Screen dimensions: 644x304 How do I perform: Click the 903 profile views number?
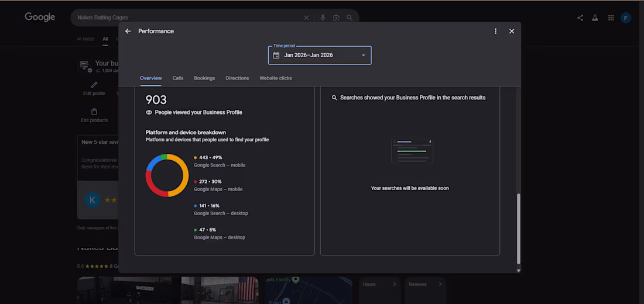[x=156, y=100]
